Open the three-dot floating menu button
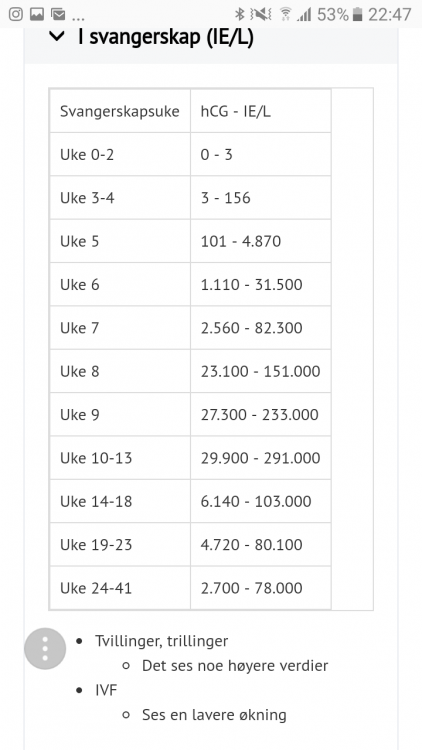Screen dimensions: 422x750 point(45,649)
